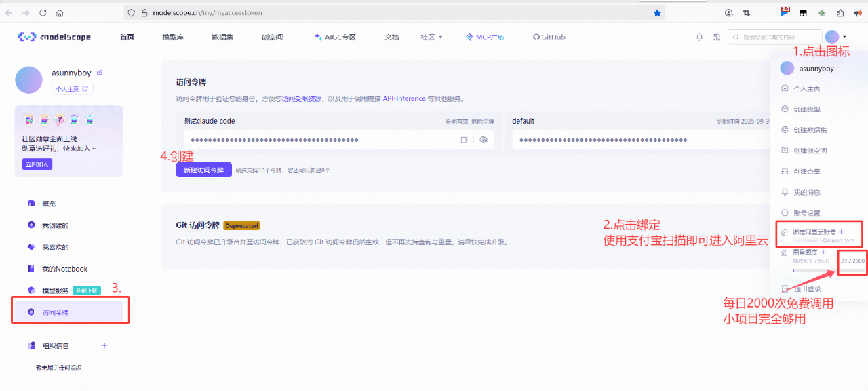Reload the current page
Viewport: 868px width, 391px height.
coord(43,12)
